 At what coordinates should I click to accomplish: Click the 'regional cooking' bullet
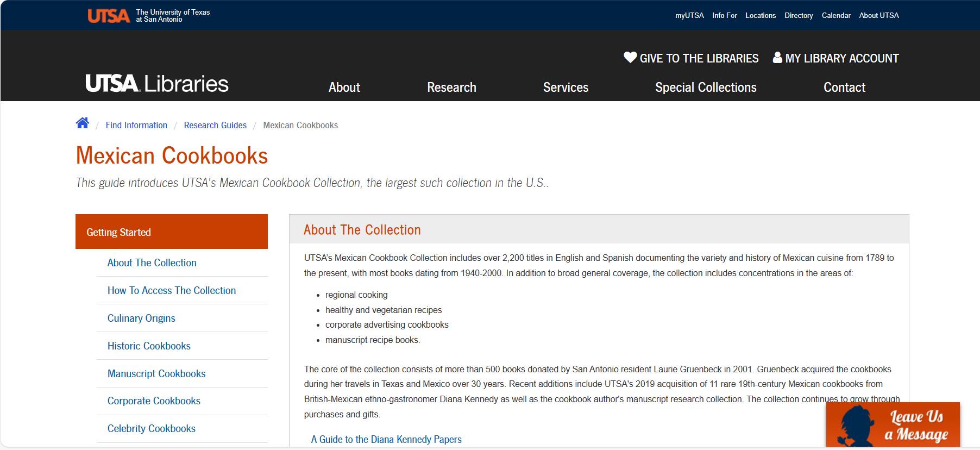pos(356,295)
